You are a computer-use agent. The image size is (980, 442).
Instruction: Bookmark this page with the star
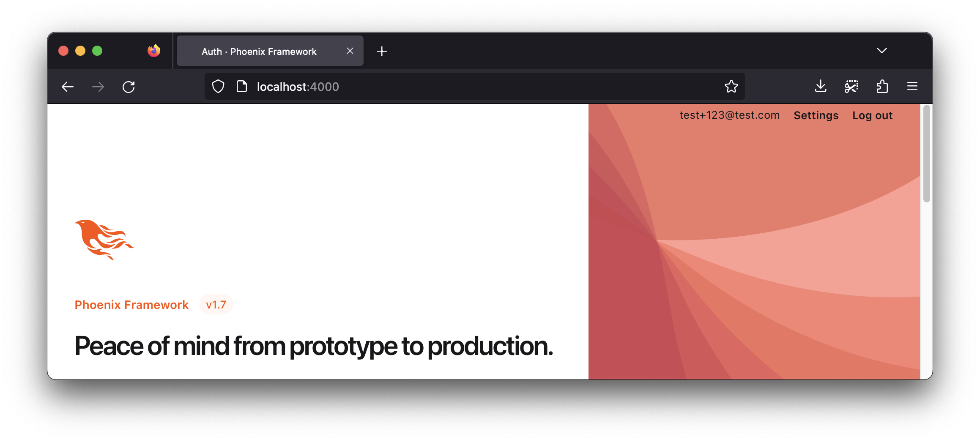click(x=731, y=87)
